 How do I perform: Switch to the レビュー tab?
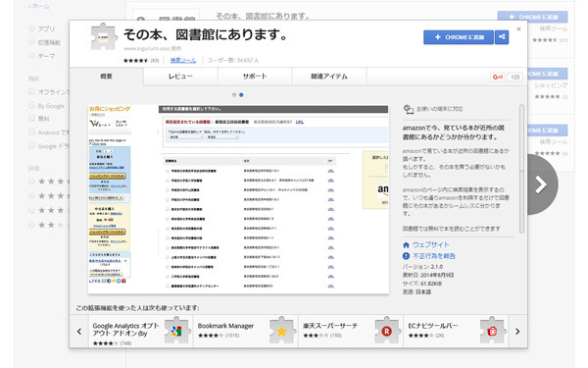pyautogui.click(x=180, y=77)
